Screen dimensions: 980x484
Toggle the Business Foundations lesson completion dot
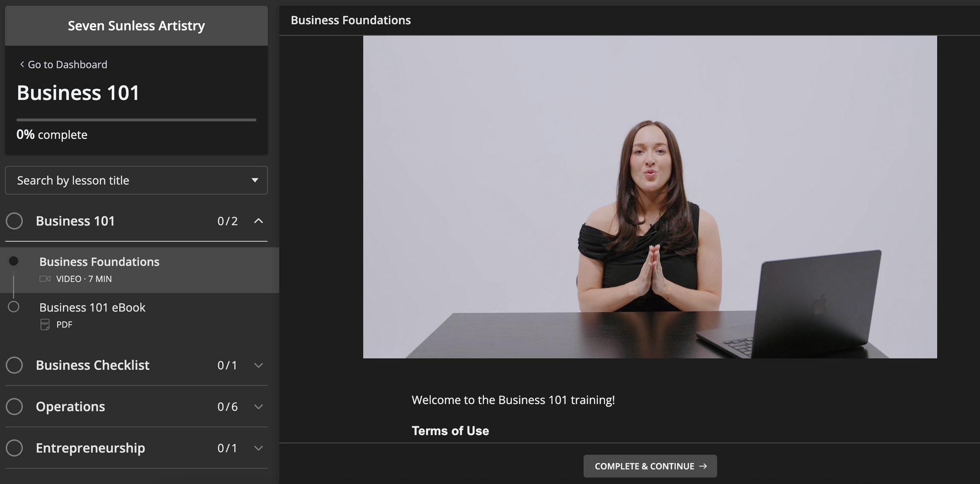14,261
